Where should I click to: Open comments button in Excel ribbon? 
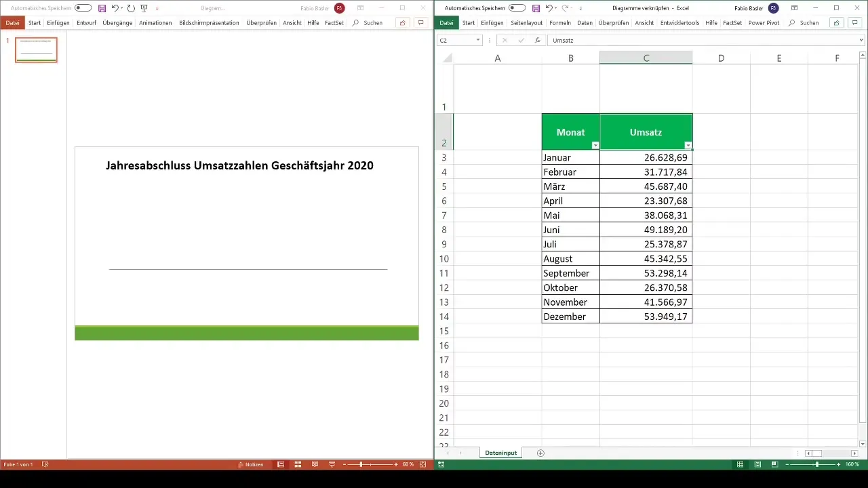[855, 22]
